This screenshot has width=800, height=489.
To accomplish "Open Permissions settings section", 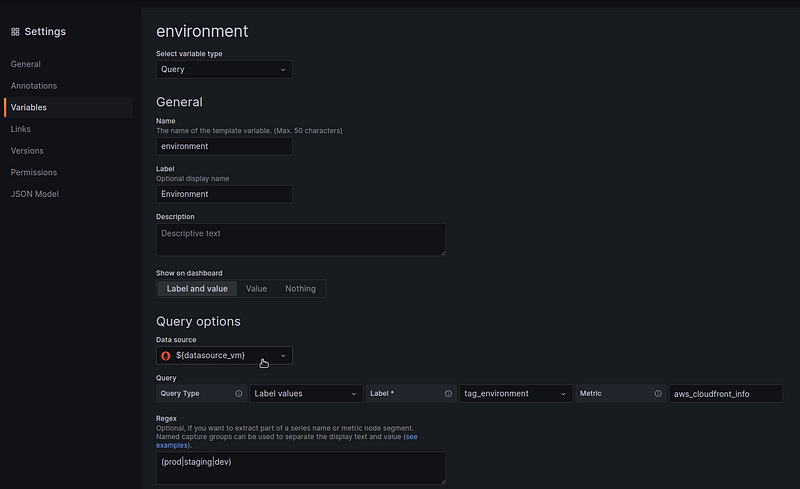I will [34, 173].
